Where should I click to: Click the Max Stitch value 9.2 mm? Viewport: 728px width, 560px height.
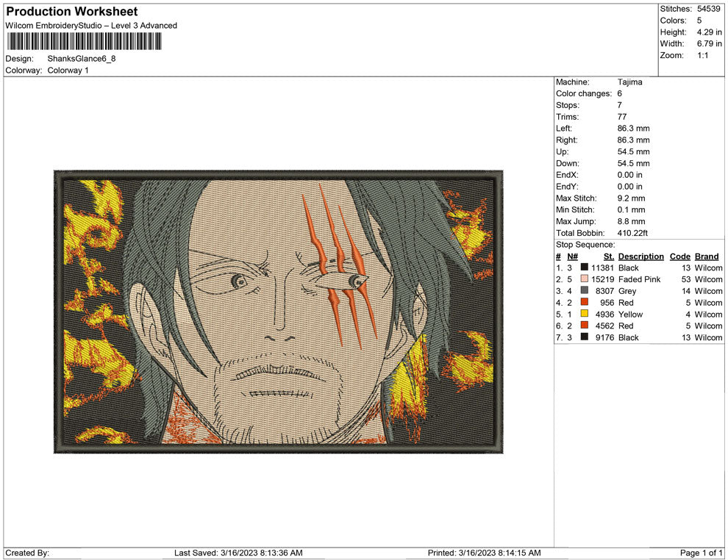[x=632, y=198]
